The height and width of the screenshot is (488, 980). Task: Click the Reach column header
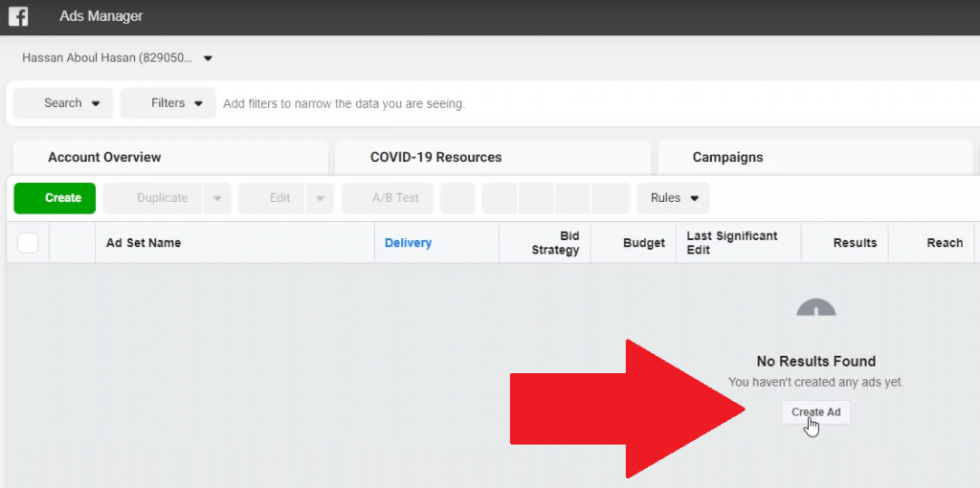(x=931, y=243)
